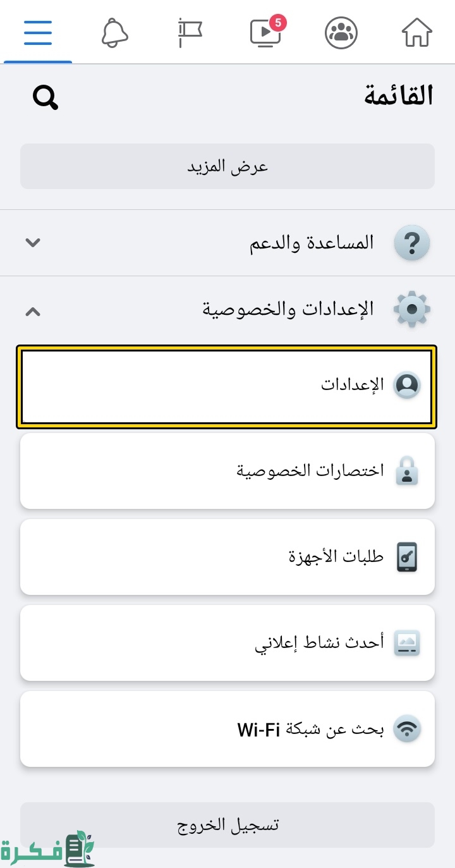
Task: Tap the phone icon for طلبات الأجهزة
Action: tap(408, 556)
